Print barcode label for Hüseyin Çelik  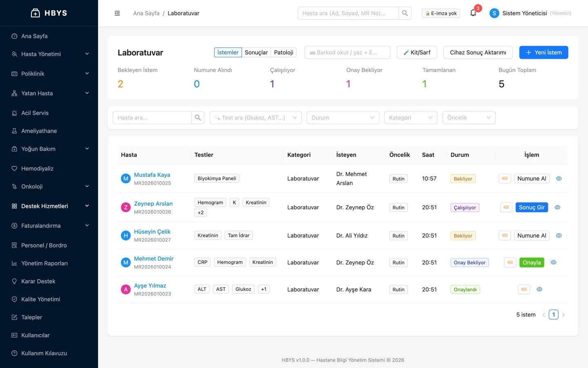(505, 236)
